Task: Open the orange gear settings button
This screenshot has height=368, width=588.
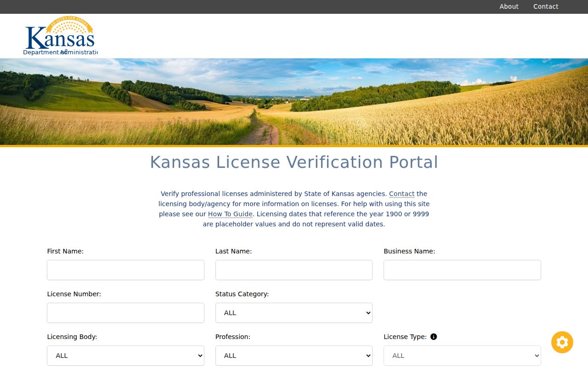Action: (x=562, y=342)
